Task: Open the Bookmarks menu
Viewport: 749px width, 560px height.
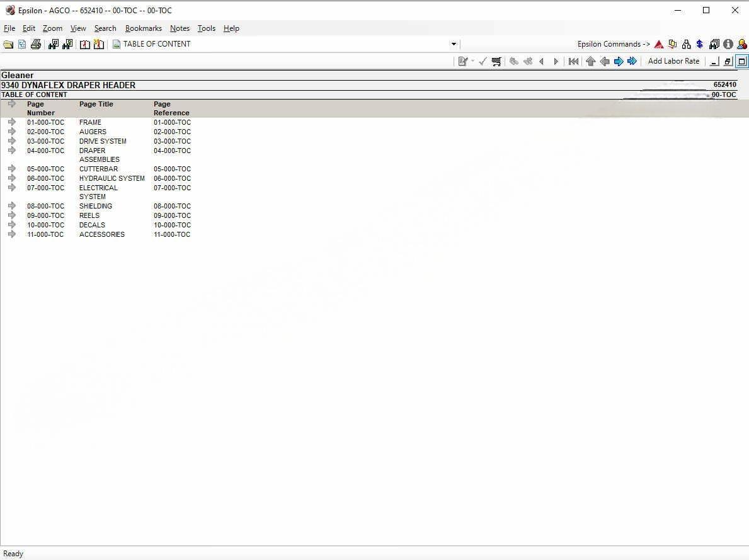Action: coord(143,28)
